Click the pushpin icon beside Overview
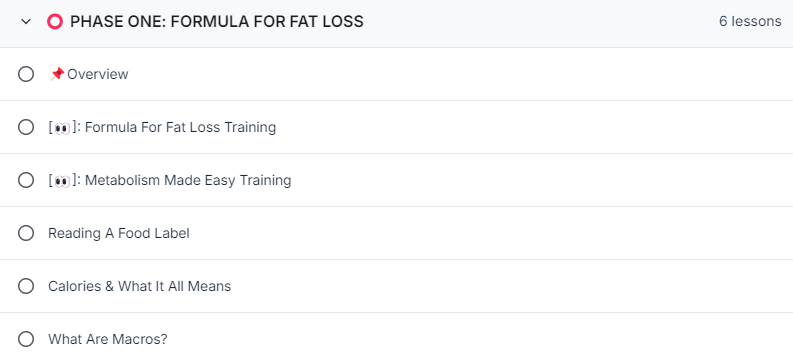 57,74
